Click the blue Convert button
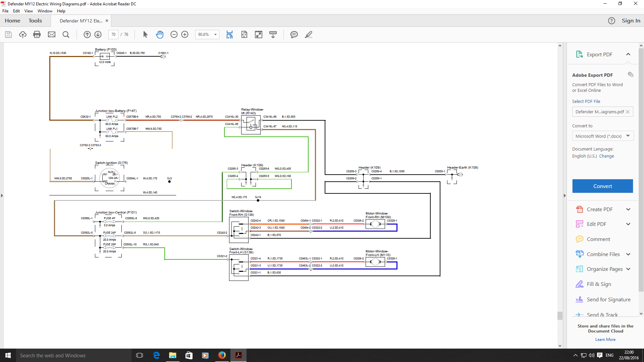Image resolution: width=644 pixels, height=362 pixels. pos(602,186)
